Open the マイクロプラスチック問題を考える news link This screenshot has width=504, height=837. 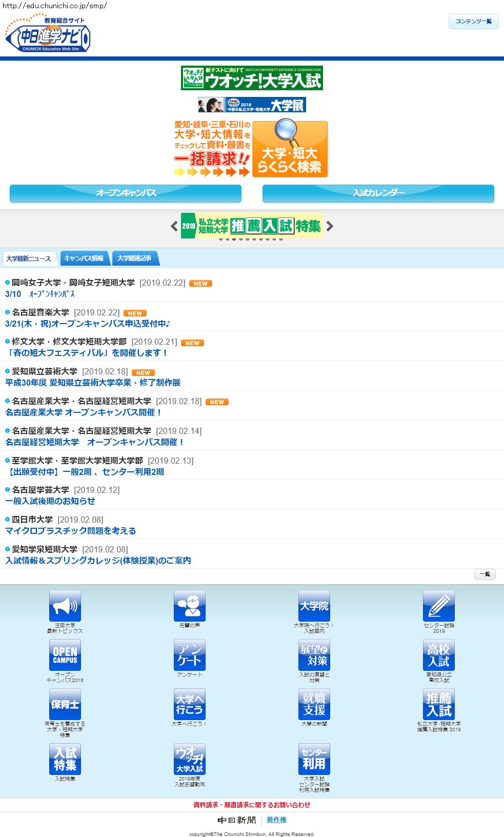pos(71,531)
